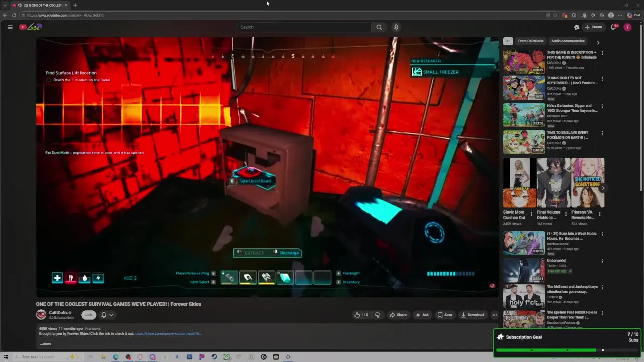Select the Audio commentaries filter chip
644x362 pixels.
pyautogui.click(x=568, y=41)
